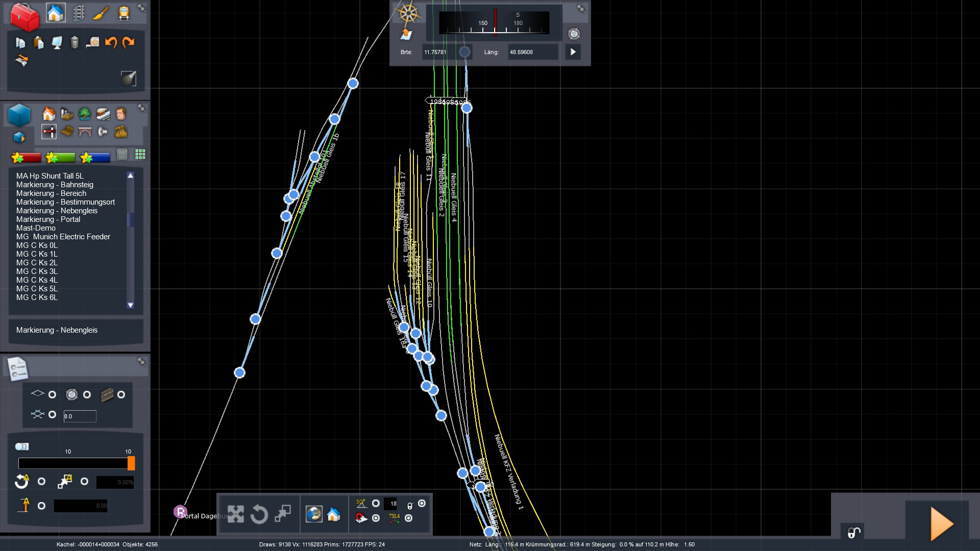Select the signal track-object category icon

click(49, 132)
